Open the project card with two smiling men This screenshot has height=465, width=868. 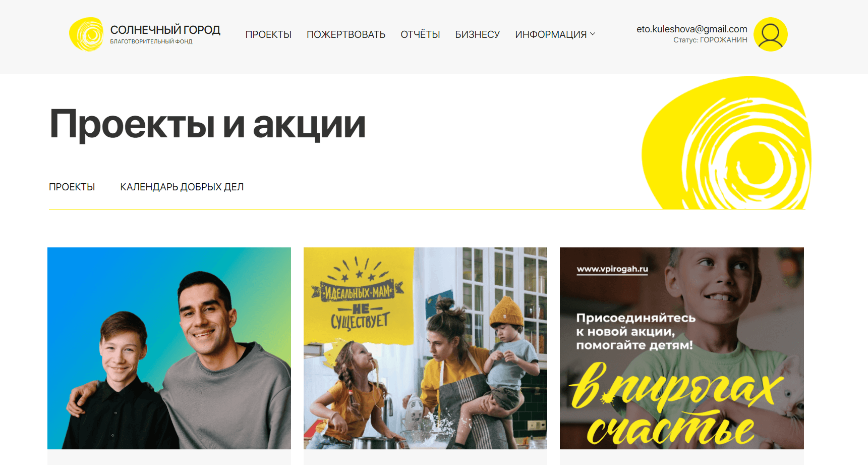coord(169,348)
